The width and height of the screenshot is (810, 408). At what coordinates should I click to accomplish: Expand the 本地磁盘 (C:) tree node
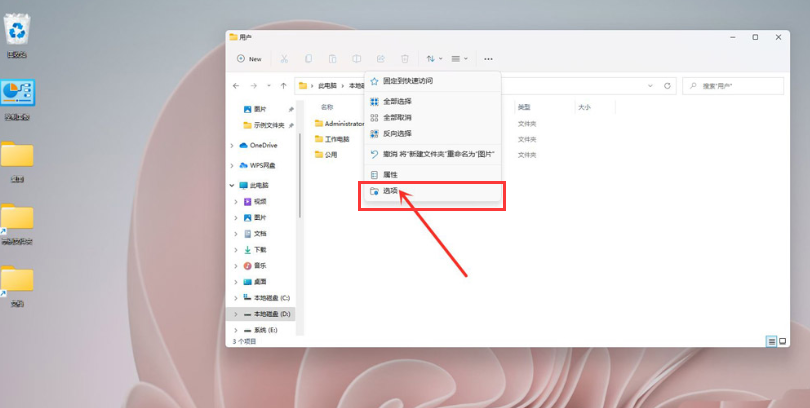coord(233,298)
